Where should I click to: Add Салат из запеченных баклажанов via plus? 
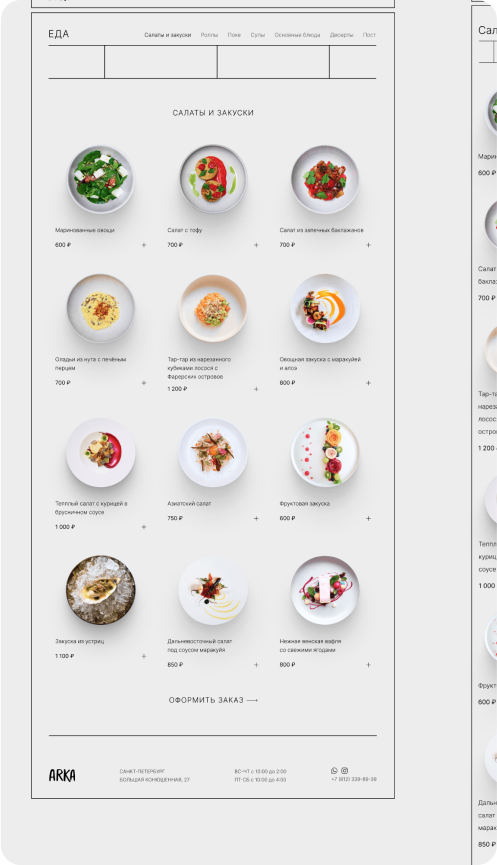pos(368,245)
